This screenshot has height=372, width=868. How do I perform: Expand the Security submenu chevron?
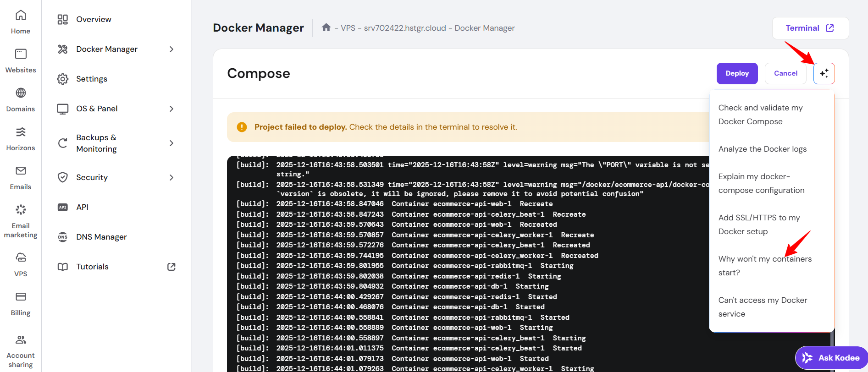point(171,177)
